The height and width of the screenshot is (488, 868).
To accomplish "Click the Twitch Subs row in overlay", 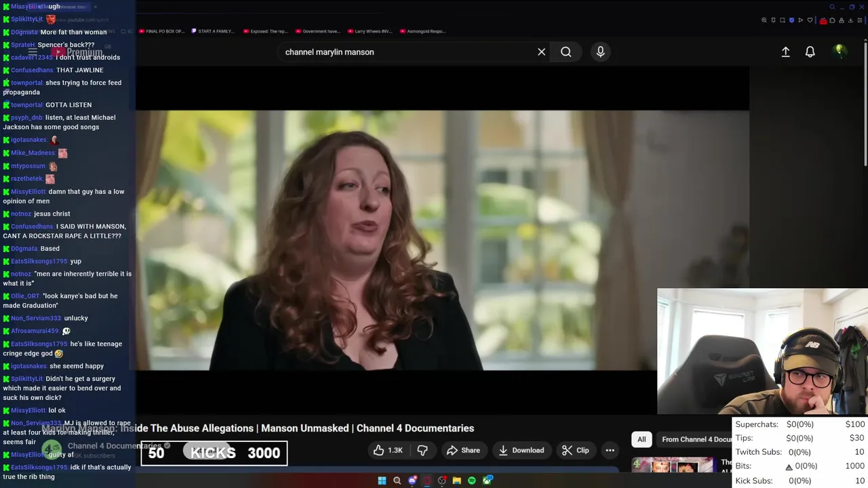I will pos(800,452).
